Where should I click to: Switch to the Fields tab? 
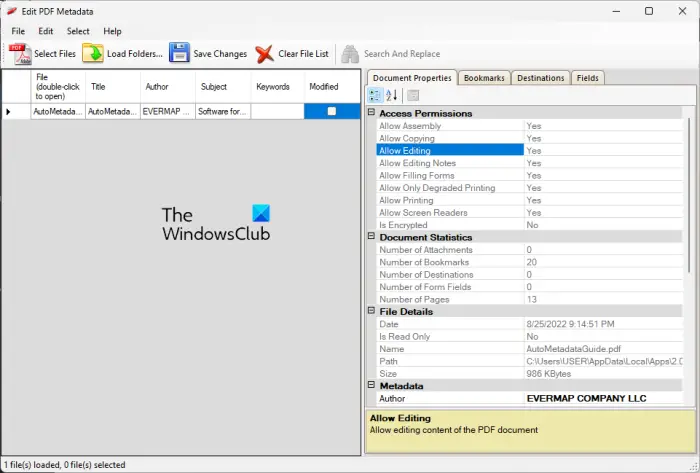coord(588,78)
